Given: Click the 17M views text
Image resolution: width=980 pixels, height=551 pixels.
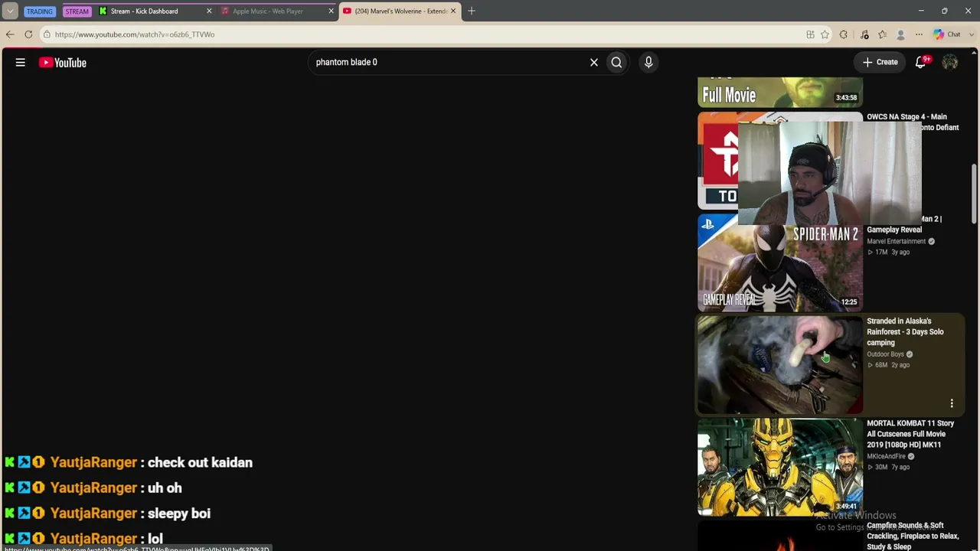Looking at the screenshot, I should click(x=881, y=253).
